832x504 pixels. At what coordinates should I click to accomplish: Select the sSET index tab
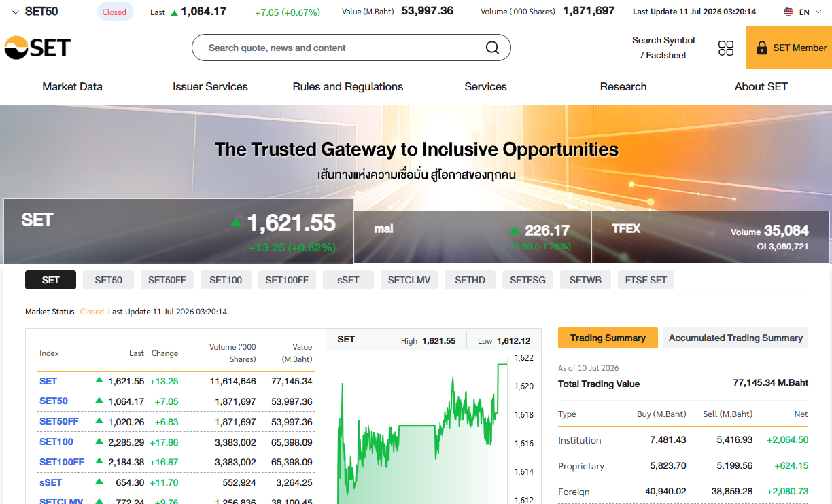click(348, 280)
